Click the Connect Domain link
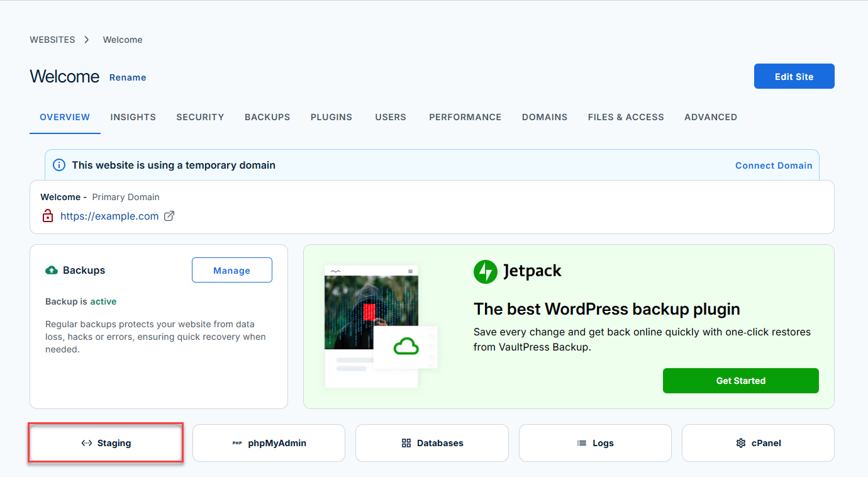868x477 pixels. pos(774,166)
